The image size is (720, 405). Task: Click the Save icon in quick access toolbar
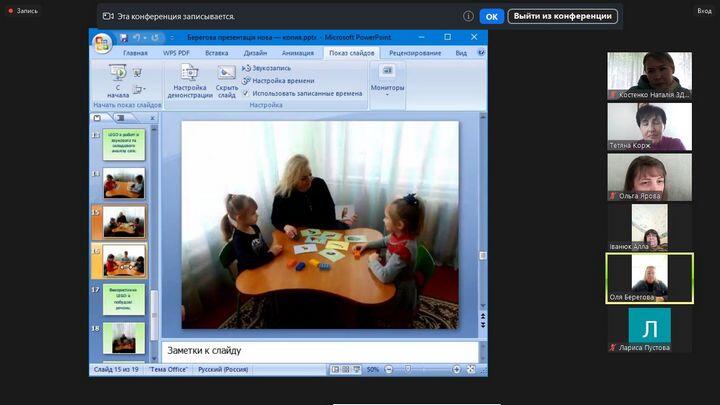point(123,38)
